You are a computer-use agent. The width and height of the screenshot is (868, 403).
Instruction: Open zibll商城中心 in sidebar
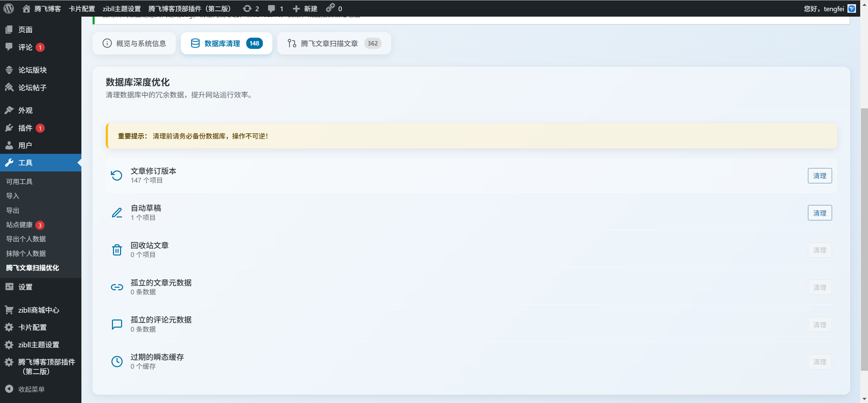pos(38,310)
